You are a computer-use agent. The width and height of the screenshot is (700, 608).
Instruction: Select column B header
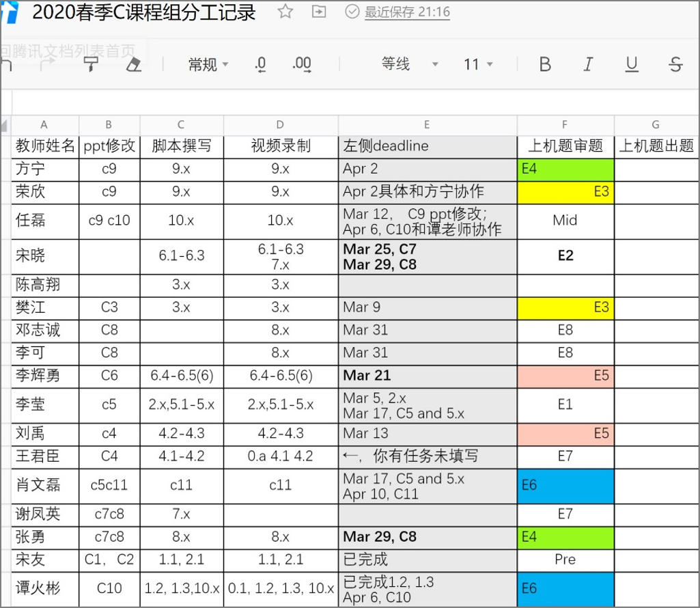109,124
